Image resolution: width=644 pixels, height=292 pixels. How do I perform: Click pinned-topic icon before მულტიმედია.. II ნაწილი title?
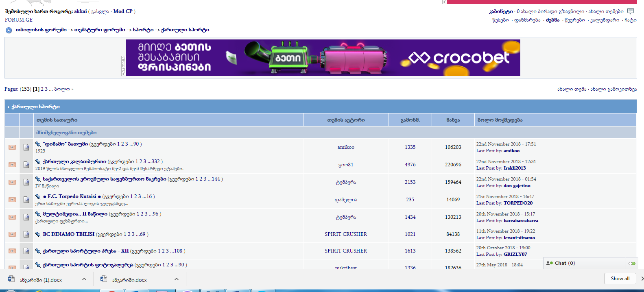38,214
